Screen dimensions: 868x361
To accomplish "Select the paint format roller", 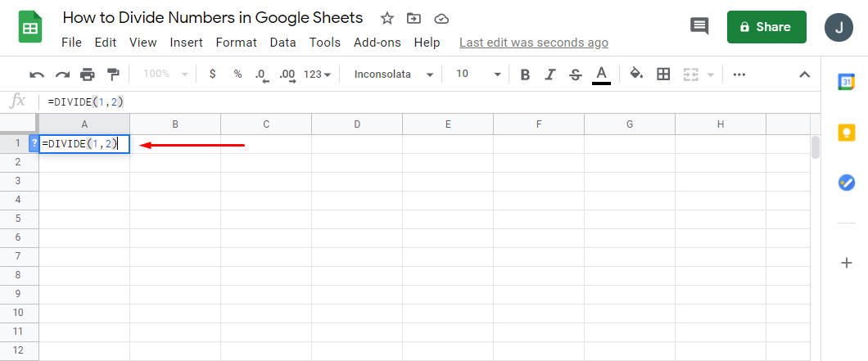I will tap(113, 74).
